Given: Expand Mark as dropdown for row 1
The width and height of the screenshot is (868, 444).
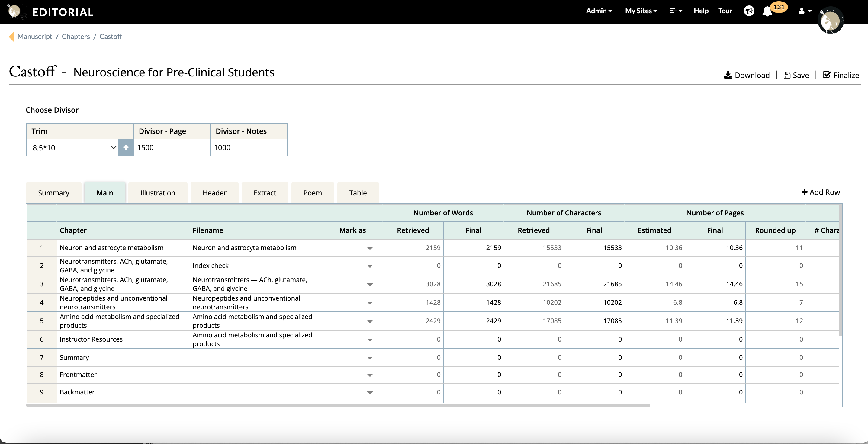Looking at the screenshot, I should (x=370, y=248).
